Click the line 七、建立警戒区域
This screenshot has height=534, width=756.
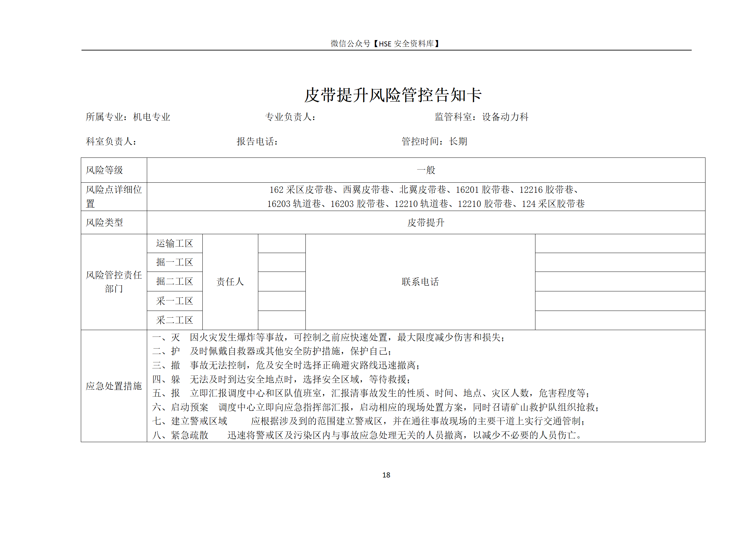click(x=369, y=421)
